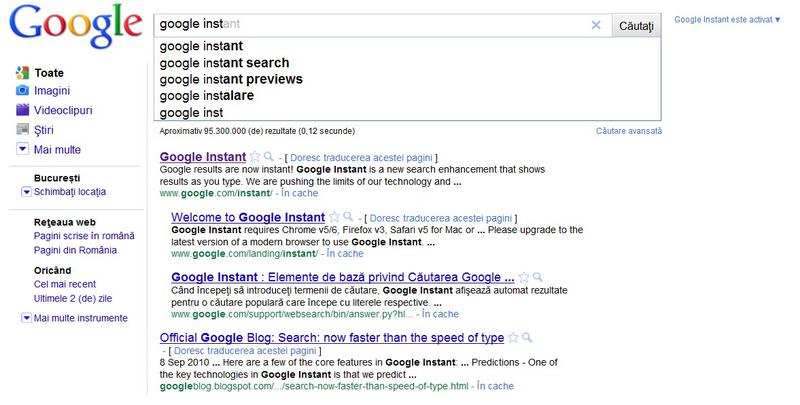800x405 pixels.
Task: Expand Mai multe instrumente tools
Action: click(25, 318)
